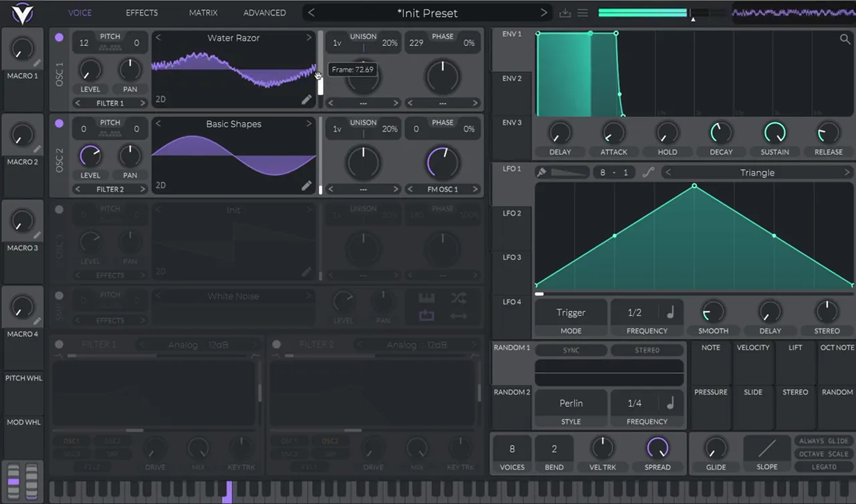Image resolution: width=856 pixels, height=504 pixels.
Task: Toggle Random STEREO button
Action: 647,350
